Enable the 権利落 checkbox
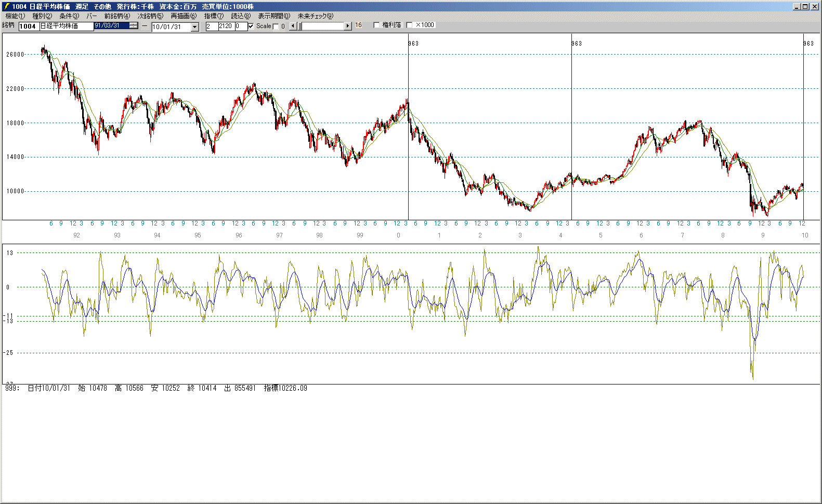822x504 pixels. point(377,25)
